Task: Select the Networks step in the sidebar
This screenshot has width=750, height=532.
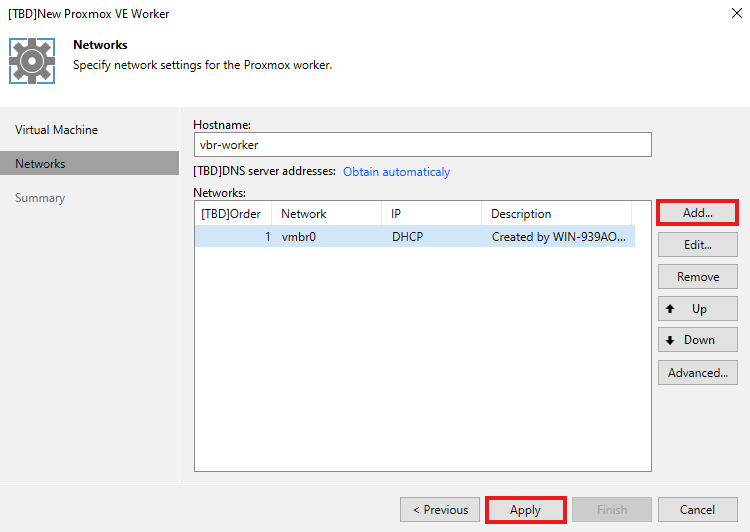Action: pyautogui.click(x=40, y=164)
